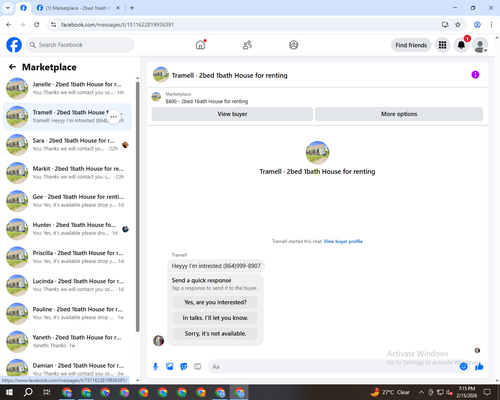Send a thumbs-up like
The height and width of the screenshot is (400, 500).
tap(479, 367)
